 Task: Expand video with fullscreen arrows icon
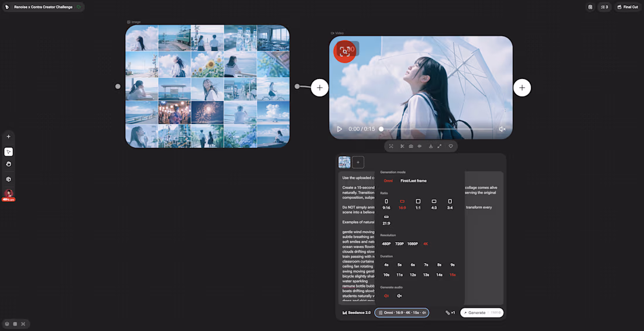pos(440,146)
